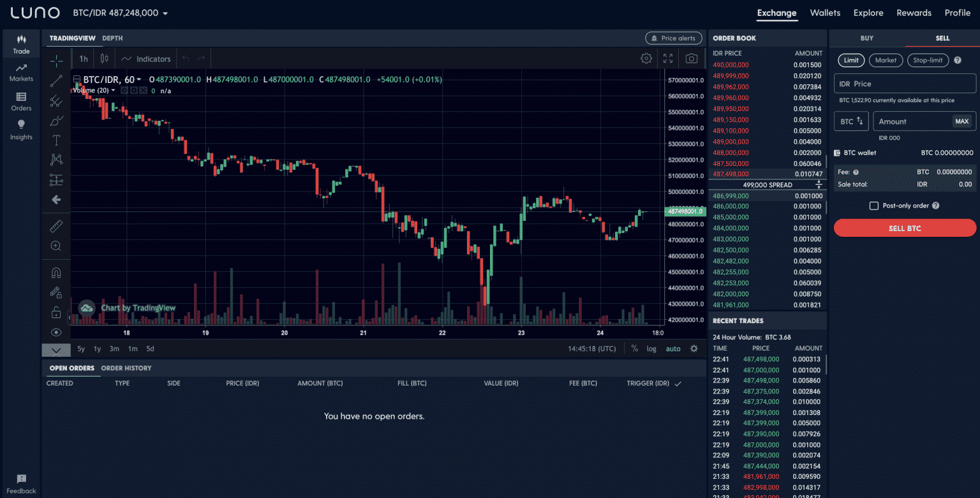Click the magnet mode icon
980x498 pixels.
coord(56,273)
